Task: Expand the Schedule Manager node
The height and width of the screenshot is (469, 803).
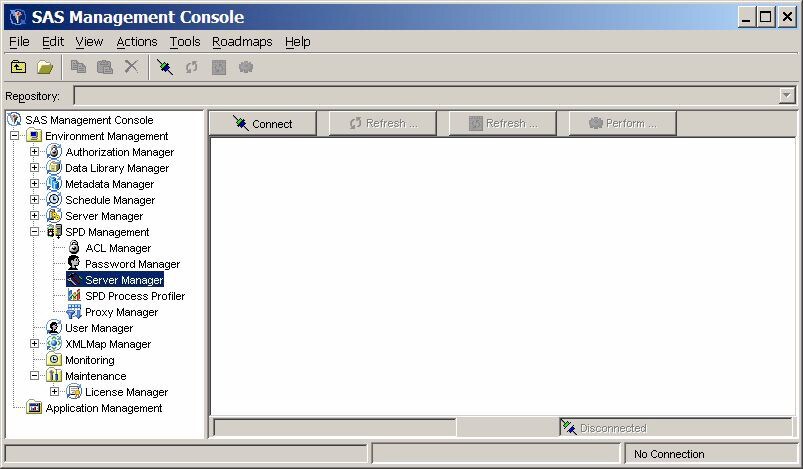Action: click(34, 199)
